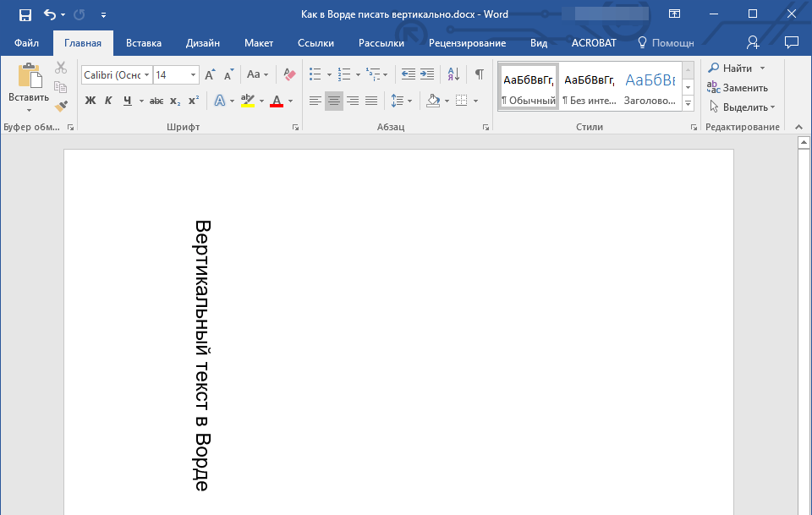Image resolution: width=812 pixels, height=515 pixels.
Task: Click the bulleted list icon
Action: tap(315, 74)
